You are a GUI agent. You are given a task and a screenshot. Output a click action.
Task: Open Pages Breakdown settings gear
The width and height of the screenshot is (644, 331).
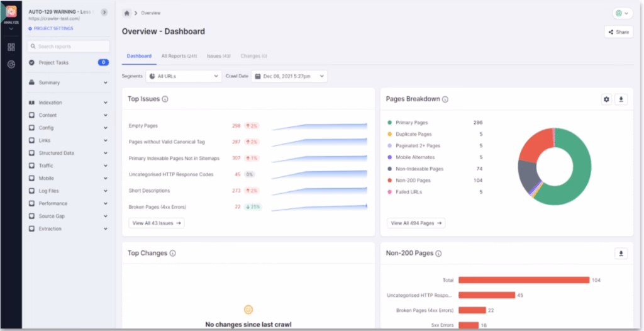pyautogui.click(x=606, y=99)
